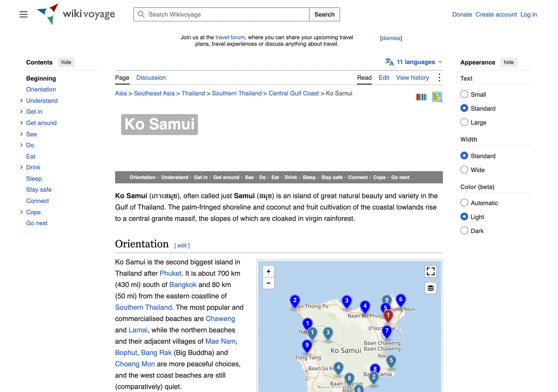Click the translate languages icon
This screenshot has width=558, height=392.
389,62
